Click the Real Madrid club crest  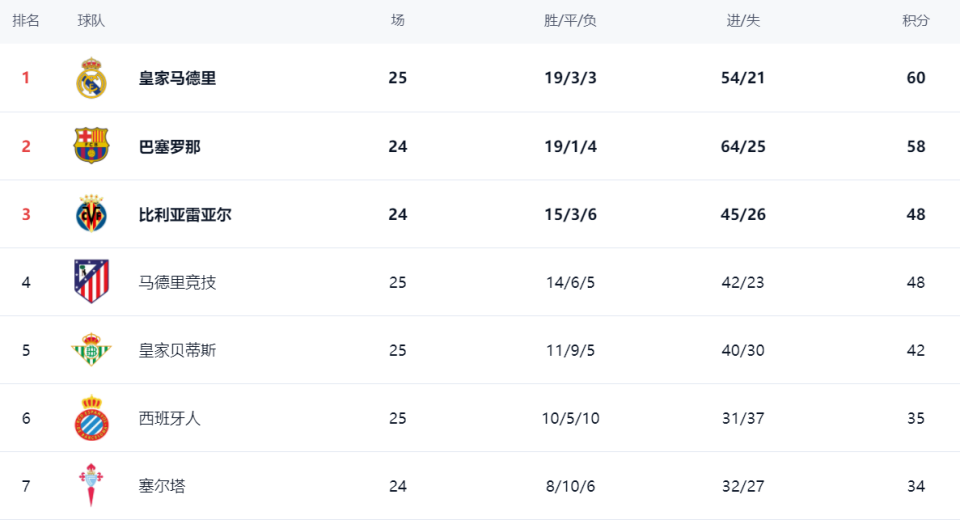pos(91,78)
